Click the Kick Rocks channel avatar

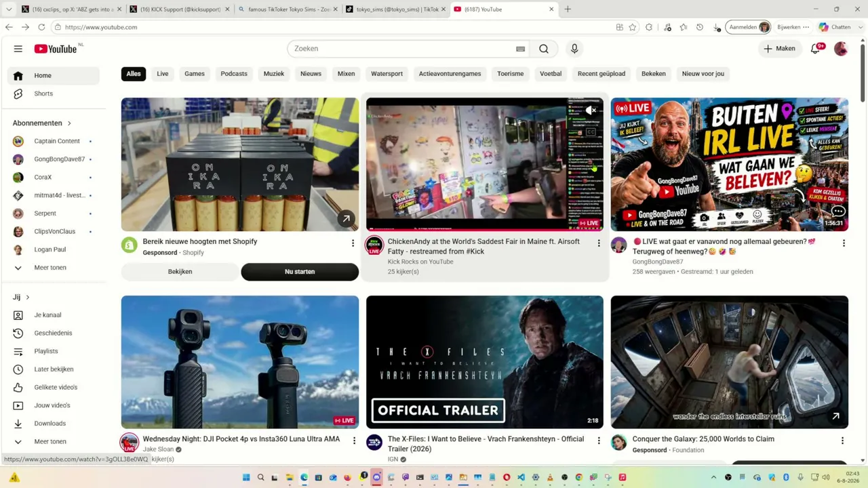(x=374, y=245)
